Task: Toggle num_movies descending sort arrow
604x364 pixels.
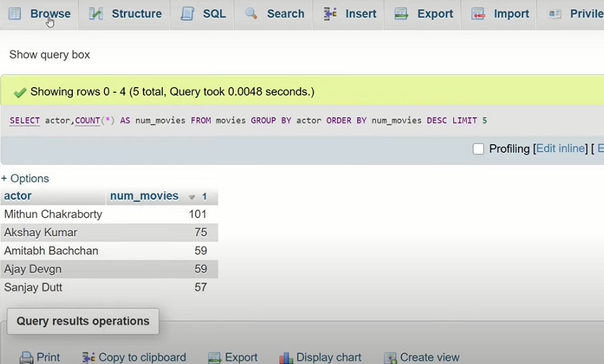Action: coord(191,197)
